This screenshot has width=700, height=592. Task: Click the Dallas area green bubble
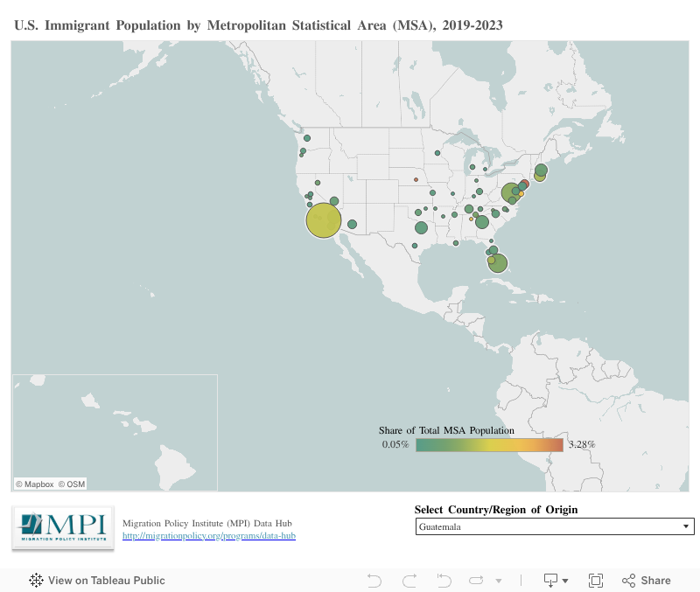[x=421, y=228]
